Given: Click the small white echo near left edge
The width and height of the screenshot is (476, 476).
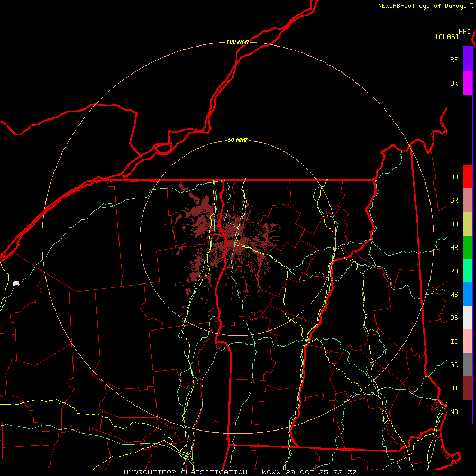Looking at the screenshot, I should coord(16,283).
